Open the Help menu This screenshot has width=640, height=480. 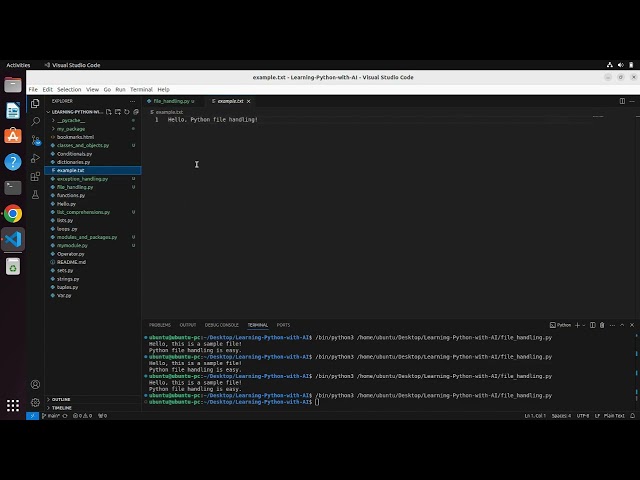[x=163, y=89]
